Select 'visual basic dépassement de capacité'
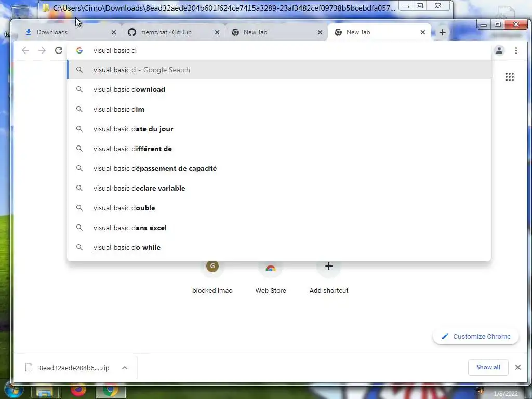The height and width of the screenshot is (399, 532). tap(279, 169)
